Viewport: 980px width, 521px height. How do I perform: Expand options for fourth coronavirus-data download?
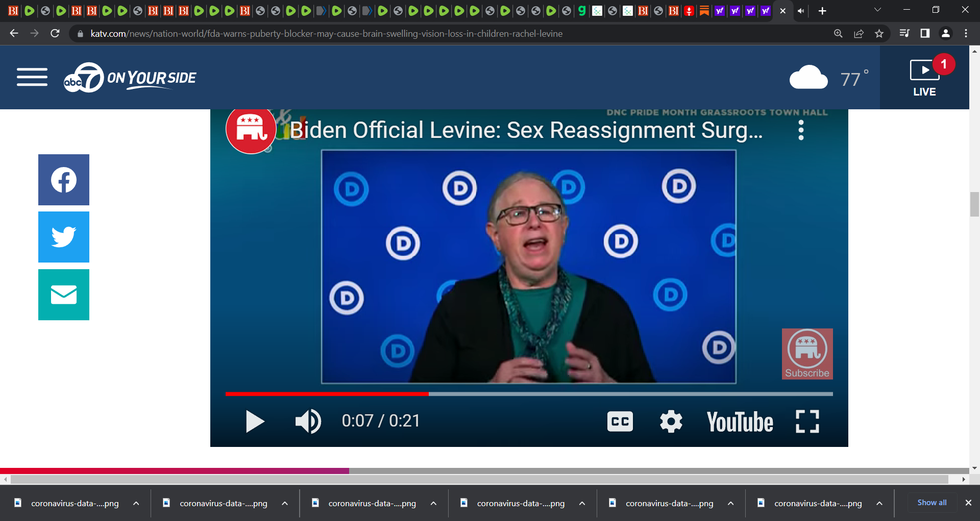(x=582, y=503)
